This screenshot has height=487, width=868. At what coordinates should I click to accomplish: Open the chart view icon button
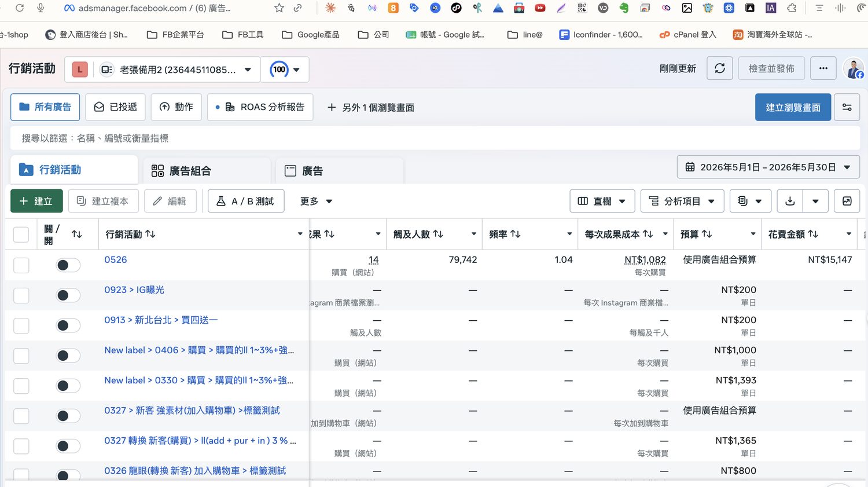tap(847, 201)
